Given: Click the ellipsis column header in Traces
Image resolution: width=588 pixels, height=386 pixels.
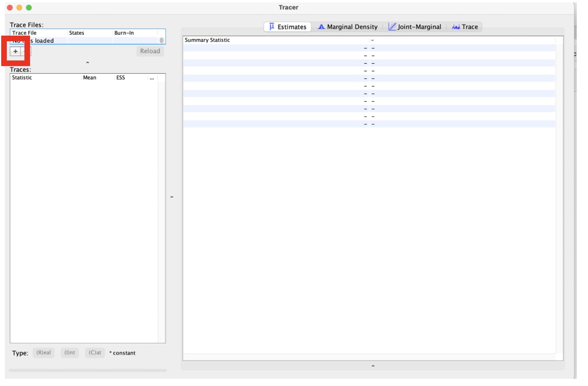Looking at the screenshot, I should point(152,78).
